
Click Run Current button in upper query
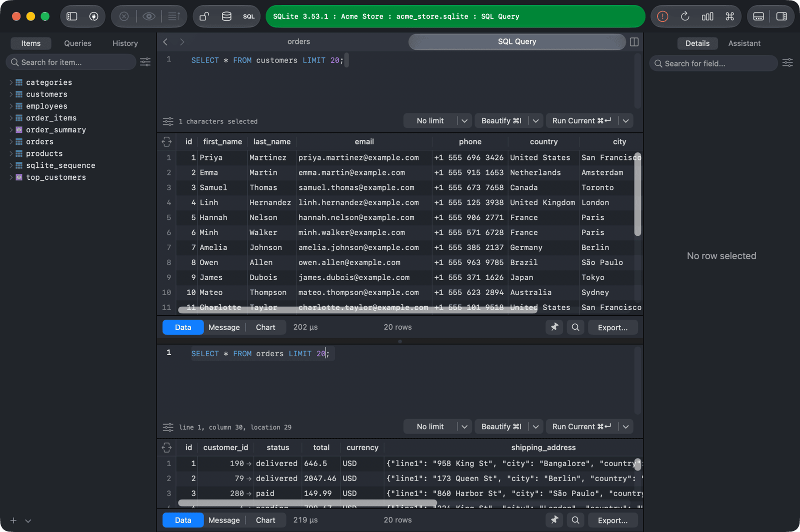coord(581,121)
